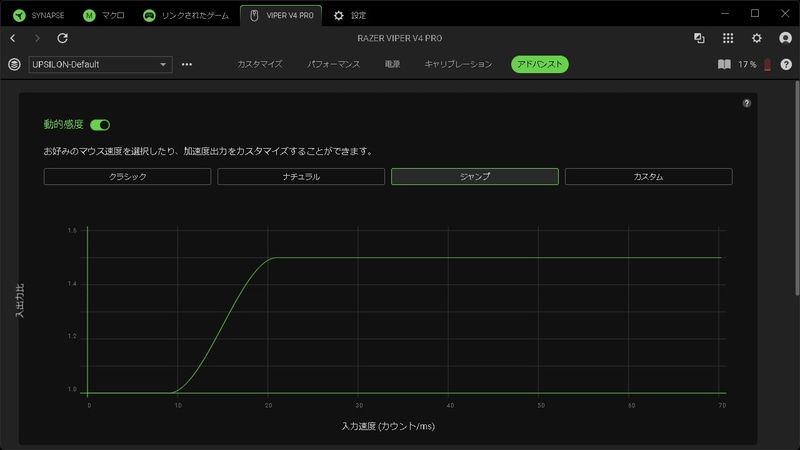Viewport: 800px width, 450px height.
Task: Select the アドバンスト section pill
Action: [540, 64]
